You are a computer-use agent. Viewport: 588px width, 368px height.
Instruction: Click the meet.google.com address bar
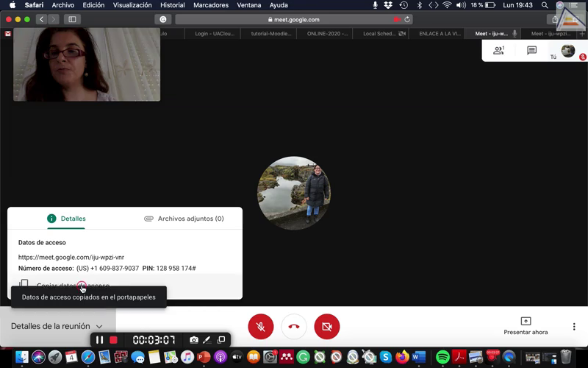point(294,19)
